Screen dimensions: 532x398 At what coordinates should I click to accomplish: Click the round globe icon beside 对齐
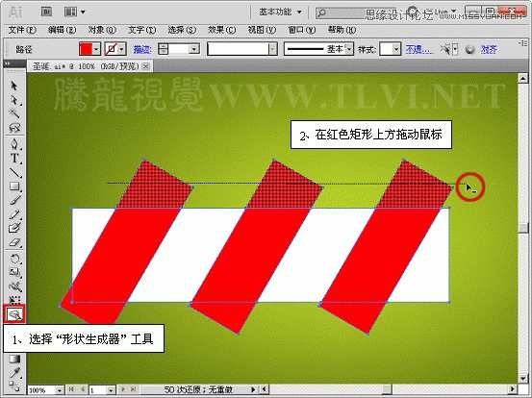point(469,50)
